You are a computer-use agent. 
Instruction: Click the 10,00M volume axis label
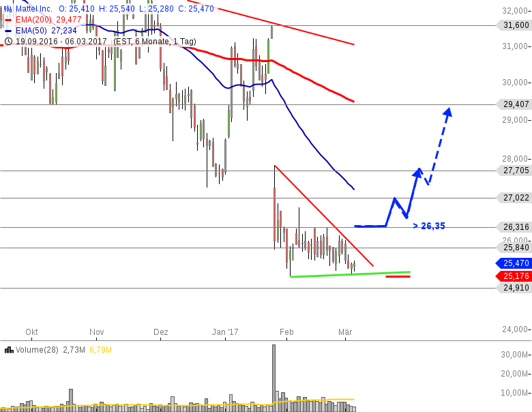pyautogui.click(x=514, y=393)
